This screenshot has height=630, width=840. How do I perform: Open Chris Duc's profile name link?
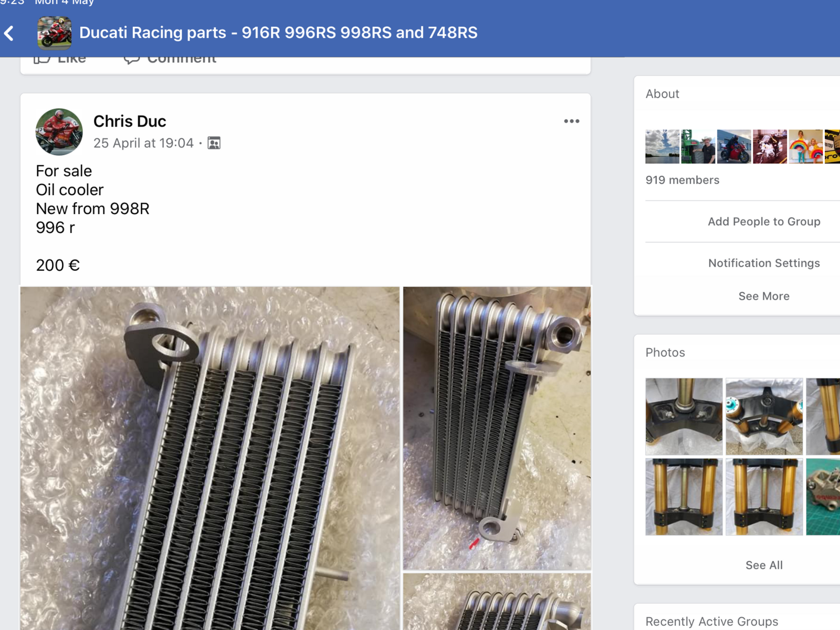pos(130,121)
